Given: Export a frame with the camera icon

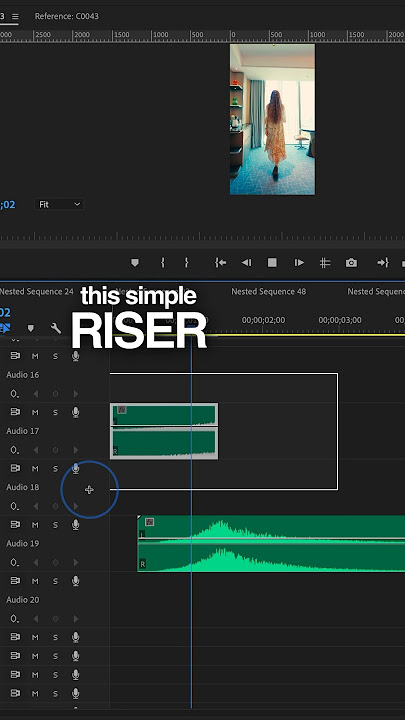Looking at the screenshot, I should [x=351, y=263].
